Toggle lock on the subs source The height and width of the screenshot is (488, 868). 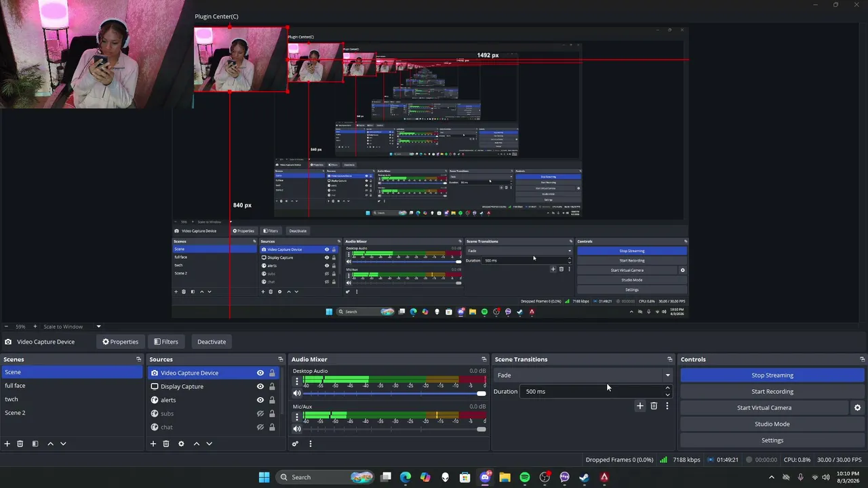pos(272,413)
